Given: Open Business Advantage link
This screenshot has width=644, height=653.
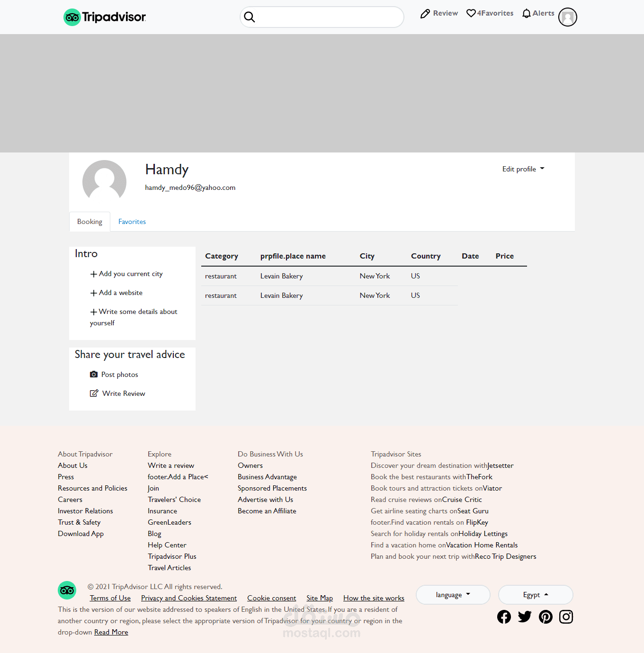Looking at the screenshot, I should [267, 477].
